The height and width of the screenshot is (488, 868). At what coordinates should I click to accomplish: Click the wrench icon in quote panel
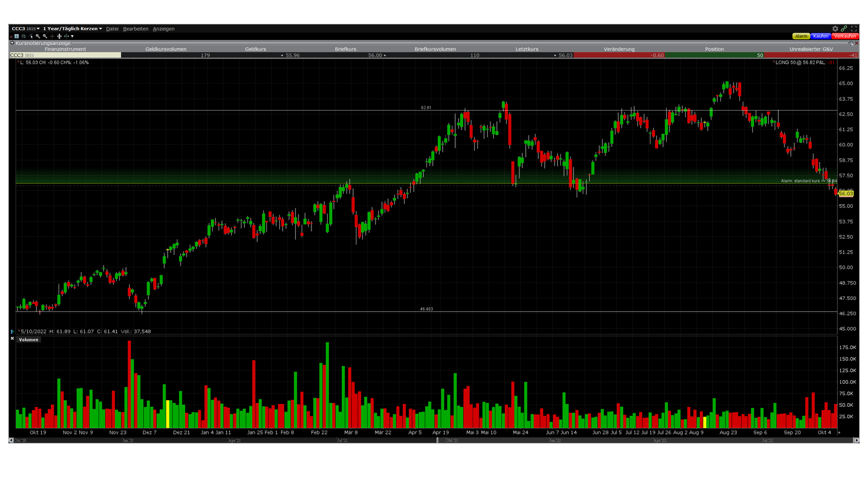(x=850, y=43)
